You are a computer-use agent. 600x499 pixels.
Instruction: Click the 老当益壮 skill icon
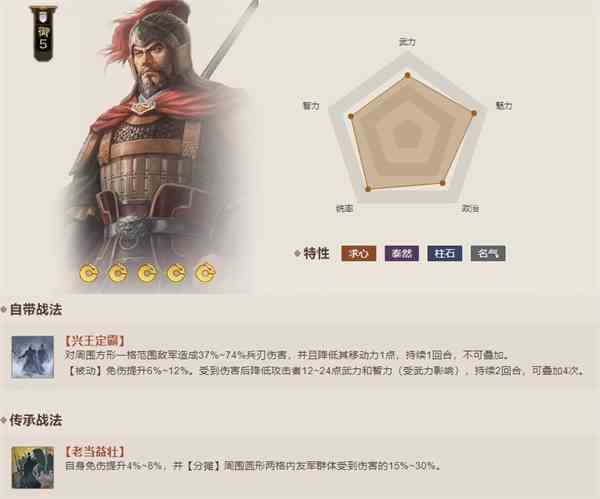click(33, 467)
